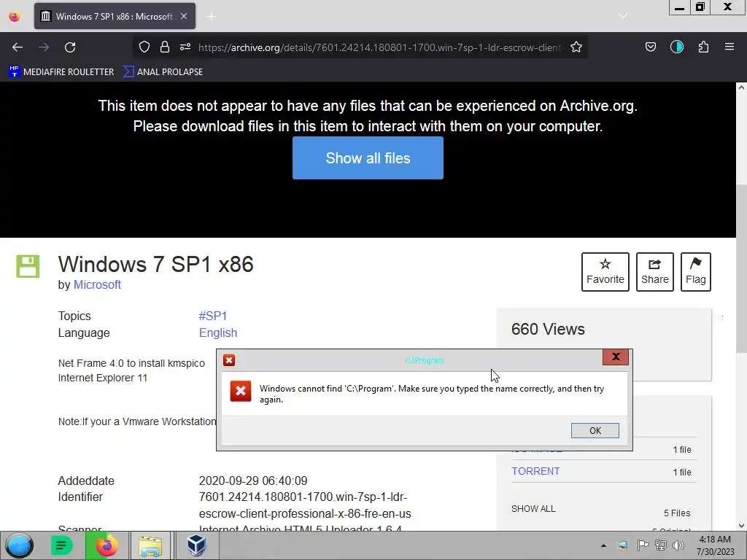Click the address bar URL field
The image size is (747, 560).
(x=380, y=47)
